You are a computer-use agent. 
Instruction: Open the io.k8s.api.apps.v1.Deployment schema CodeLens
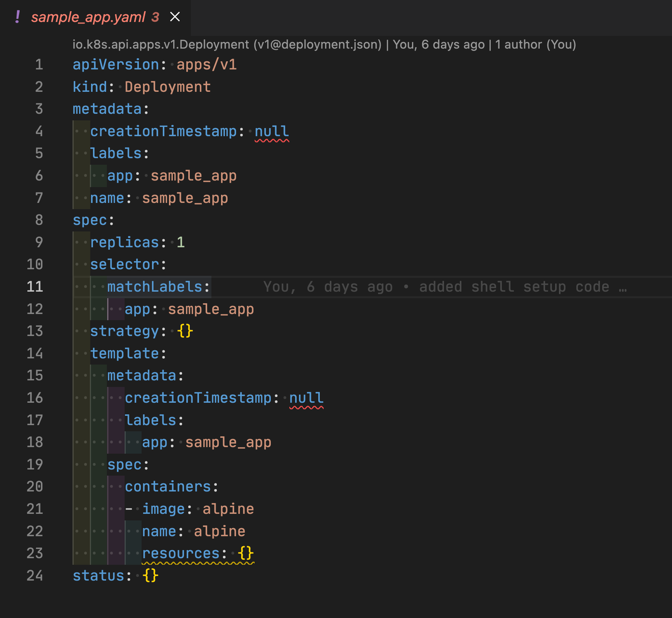pos(227,44)
